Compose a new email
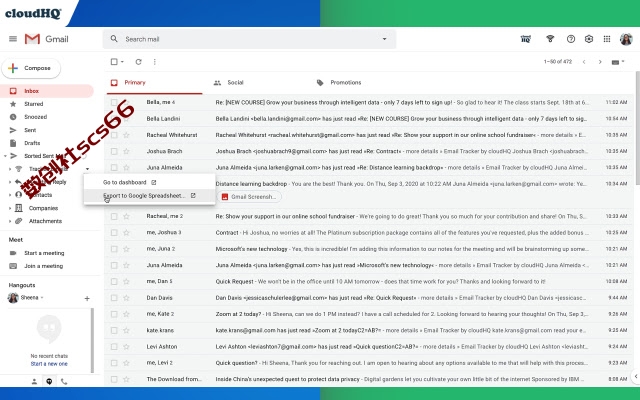This screenshot has height=400, width=640. tap(31, 68)
